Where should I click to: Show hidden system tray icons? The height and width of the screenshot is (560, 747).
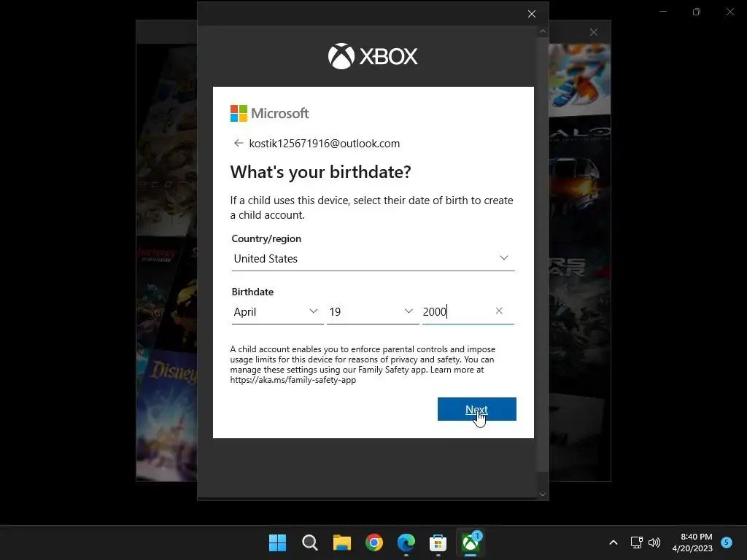coord(614,542)
